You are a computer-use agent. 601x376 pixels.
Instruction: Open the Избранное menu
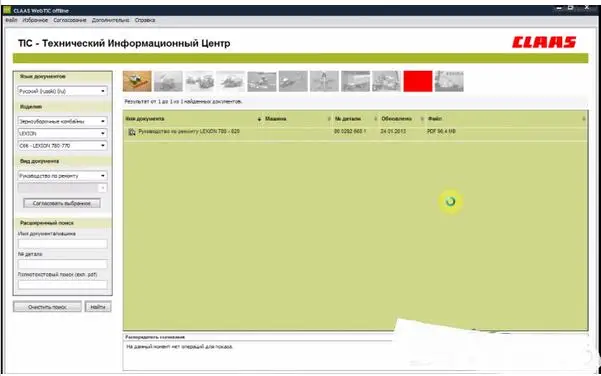(35, 20)
